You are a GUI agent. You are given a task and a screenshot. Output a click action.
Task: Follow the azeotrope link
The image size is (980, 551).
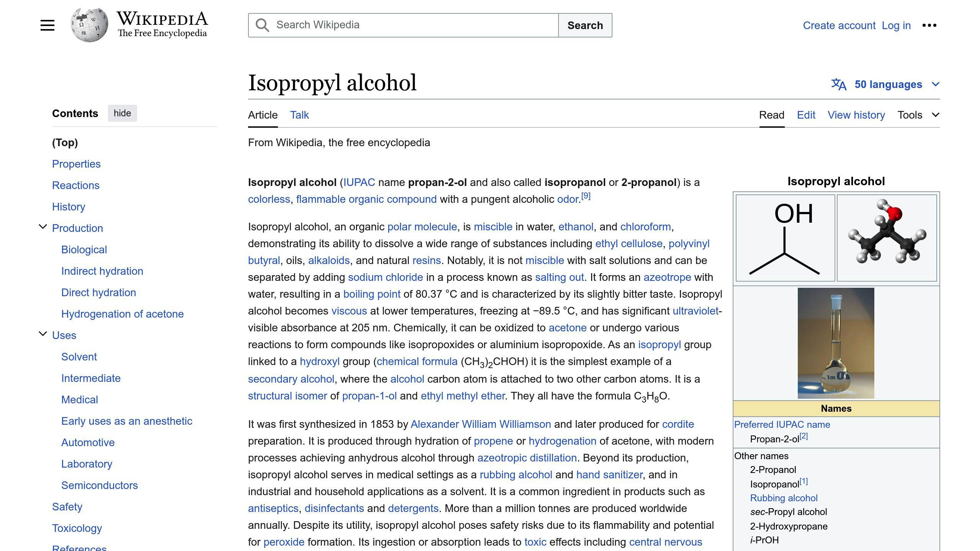point(667,277)
